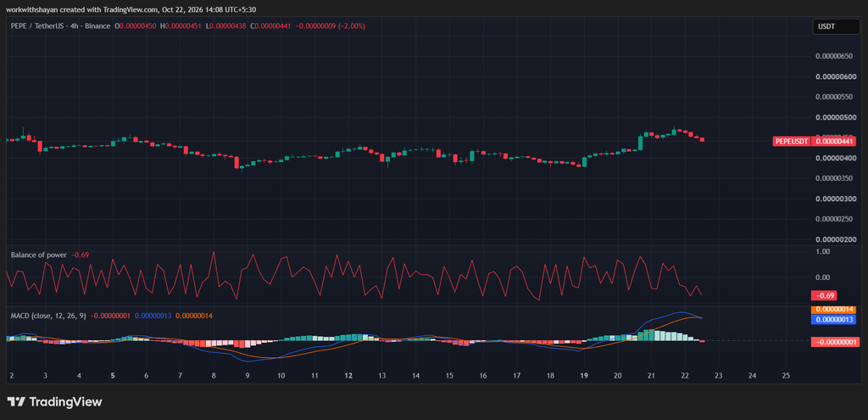Click the close value C0.00000441 in the header
The height and width of the screenshot is (420, 868).
(270, 25)
